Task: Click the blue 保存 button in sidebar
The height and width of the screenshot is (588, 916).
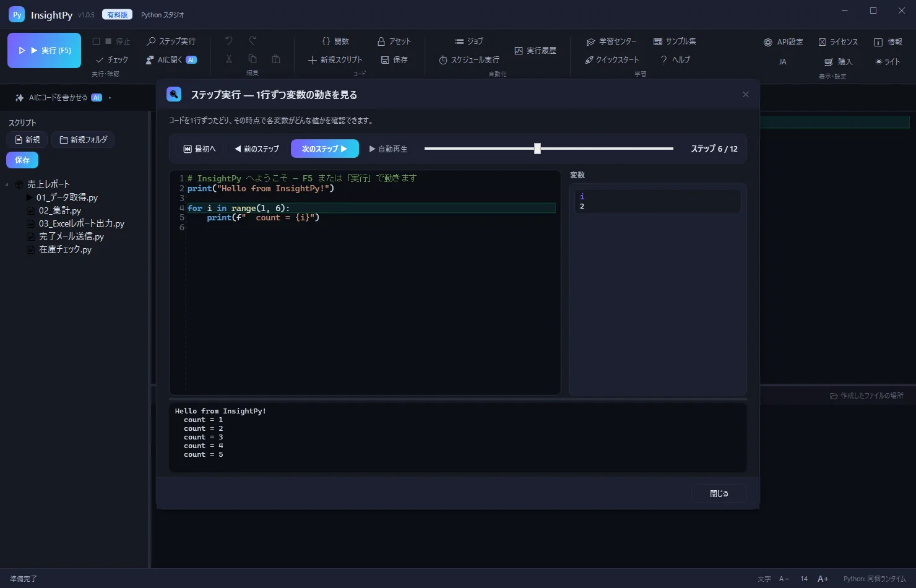Action: [x=22, y=160]
